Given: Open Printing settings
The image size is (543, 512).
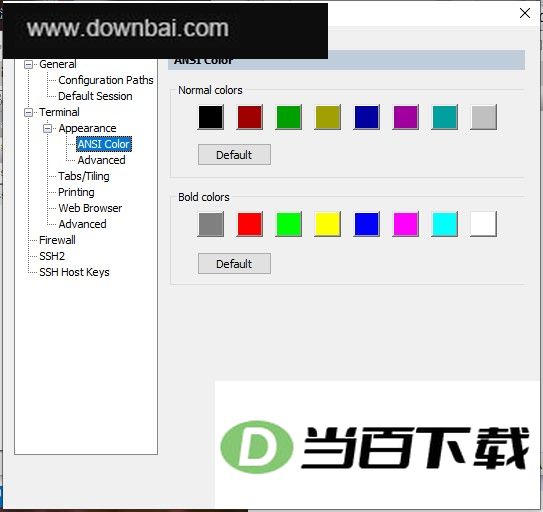Looking at the screenshot, I should [76, 192].
